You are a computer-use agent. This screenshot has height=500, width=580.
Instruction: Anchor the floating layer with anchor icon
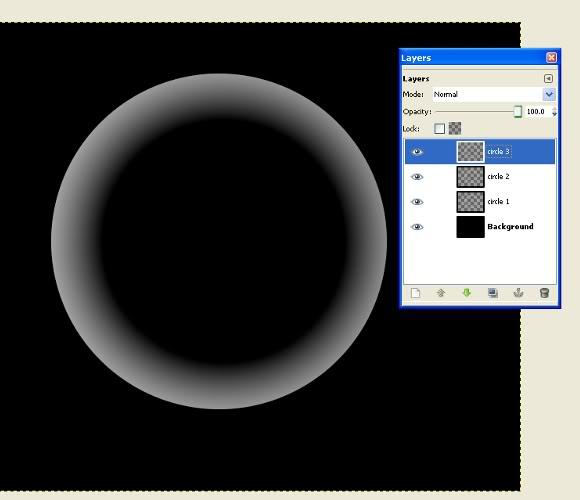pyautogui.click(x=518, y=293)
